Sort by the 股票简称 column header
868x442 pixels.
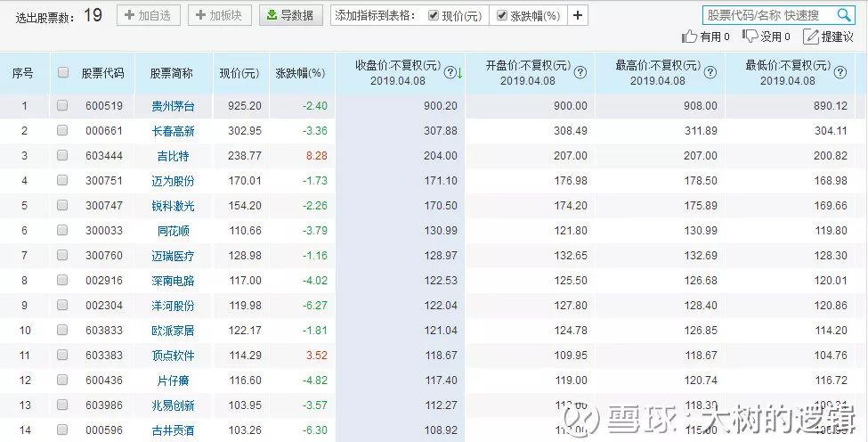[172, 72]
